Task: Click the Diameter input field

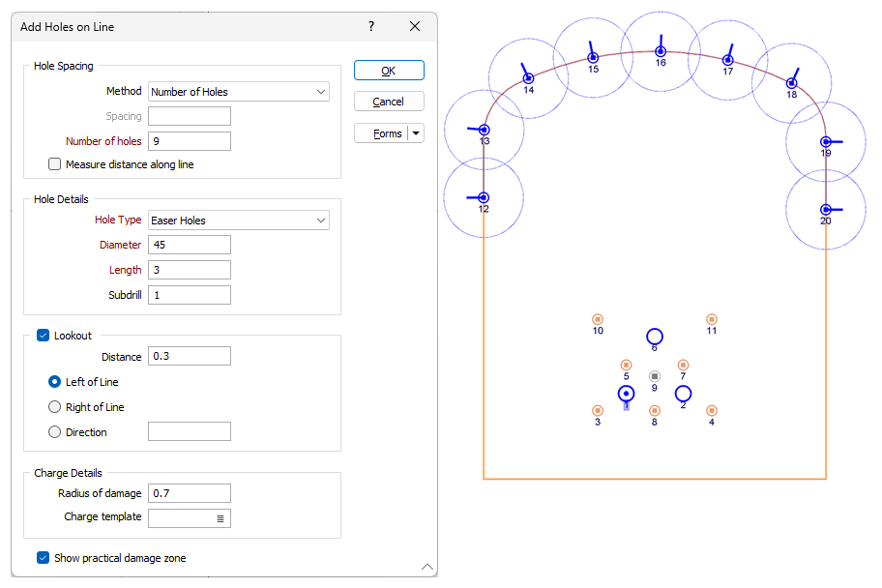Action: coord(190,245)
